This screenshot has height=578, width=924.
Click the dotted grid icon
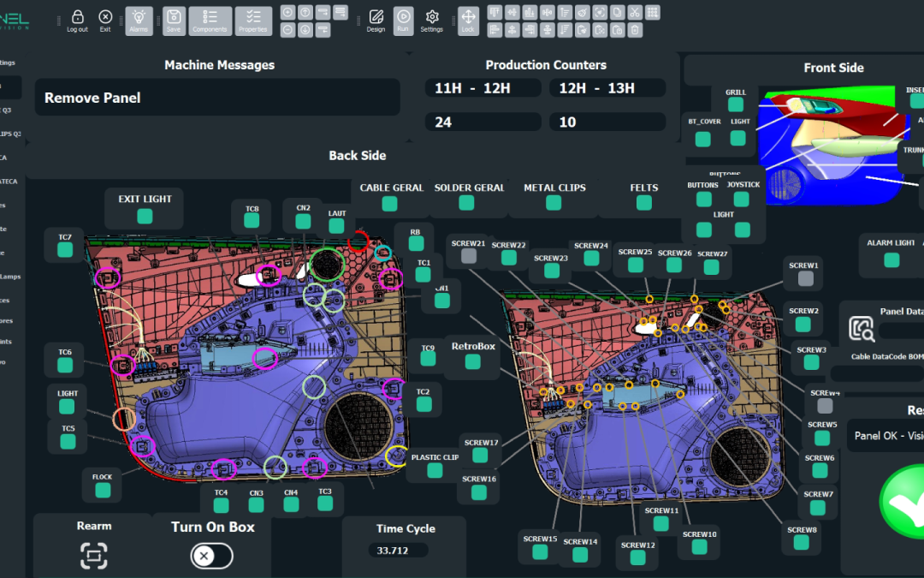click(x=652, y=12)
